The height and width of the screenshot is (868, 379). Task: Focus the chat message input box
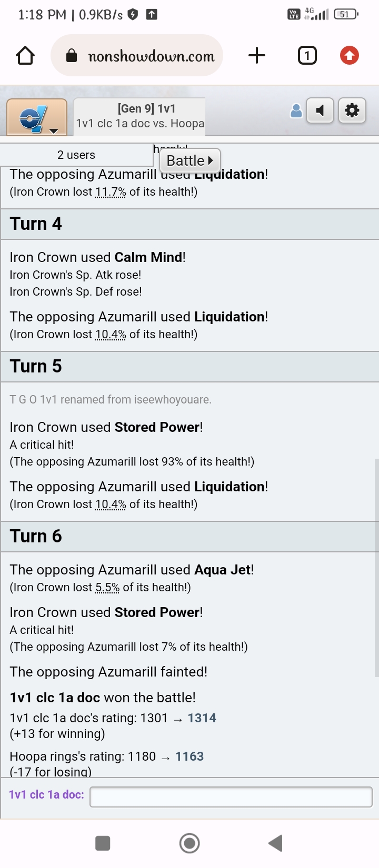231,796
